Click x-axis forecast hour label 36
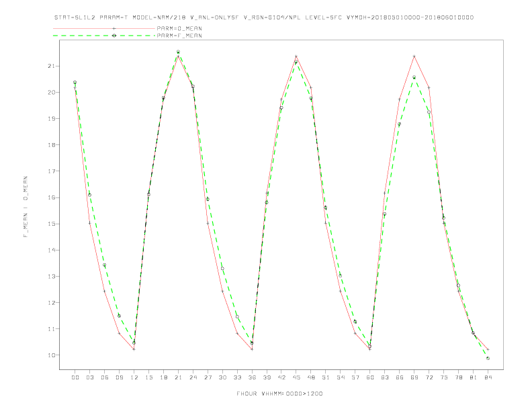Viewport: 532px width, 411px height. coord(252,377)
